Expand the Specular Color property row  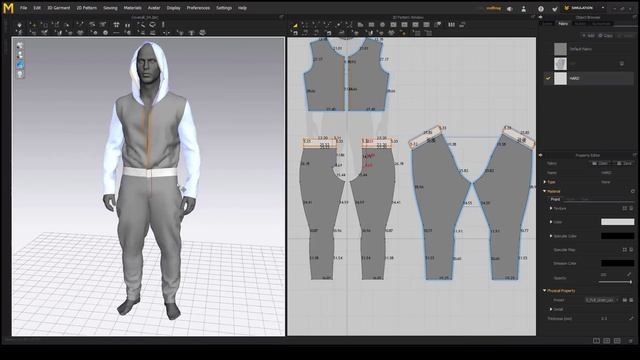[x=551, y=236]
